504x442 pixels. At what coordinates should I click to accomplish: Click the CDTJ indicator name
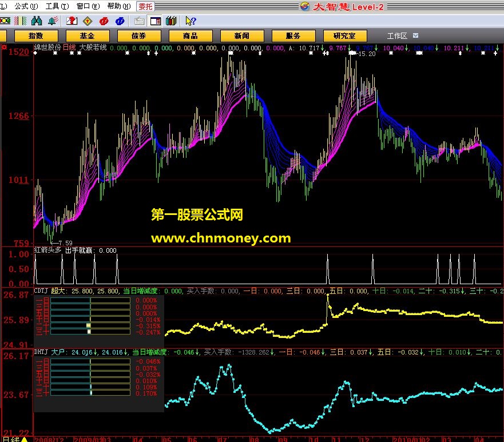[x=41, y=290]
